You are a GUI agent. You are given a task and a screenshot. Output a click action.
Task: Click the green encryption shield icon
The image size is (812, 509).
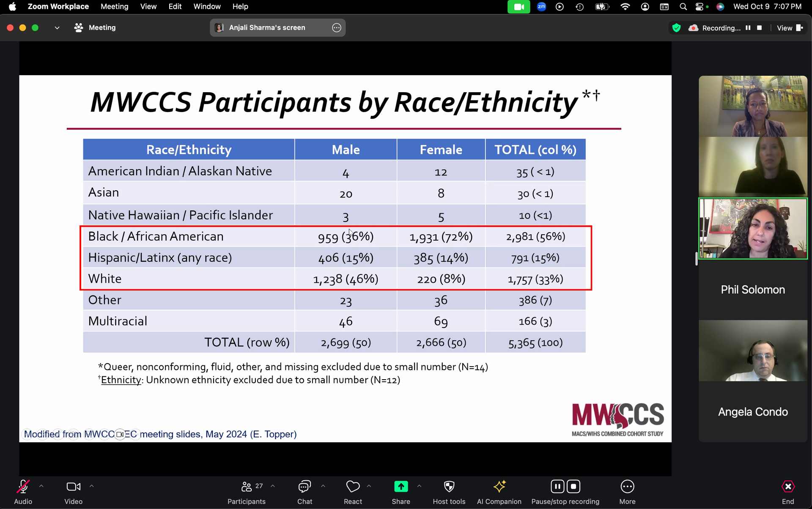pyautogui.click(x=676, y=28)
